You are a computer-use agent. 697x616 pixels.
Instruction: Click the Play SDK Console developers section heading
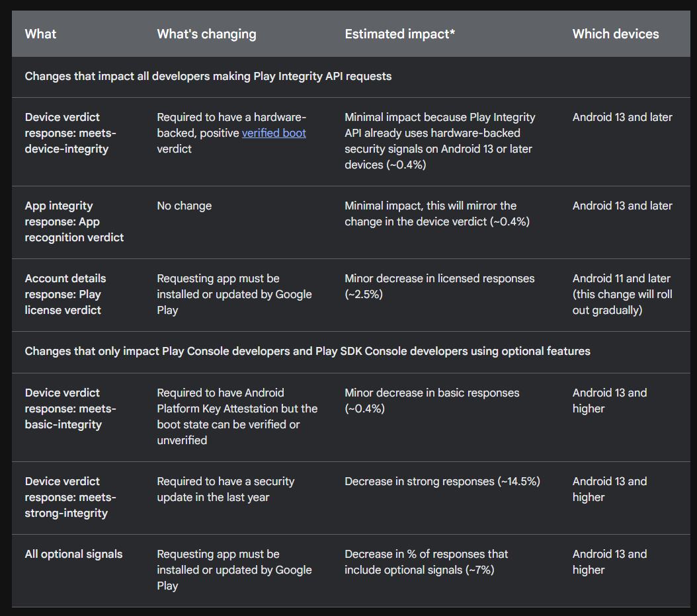click(x=307, y=352)
